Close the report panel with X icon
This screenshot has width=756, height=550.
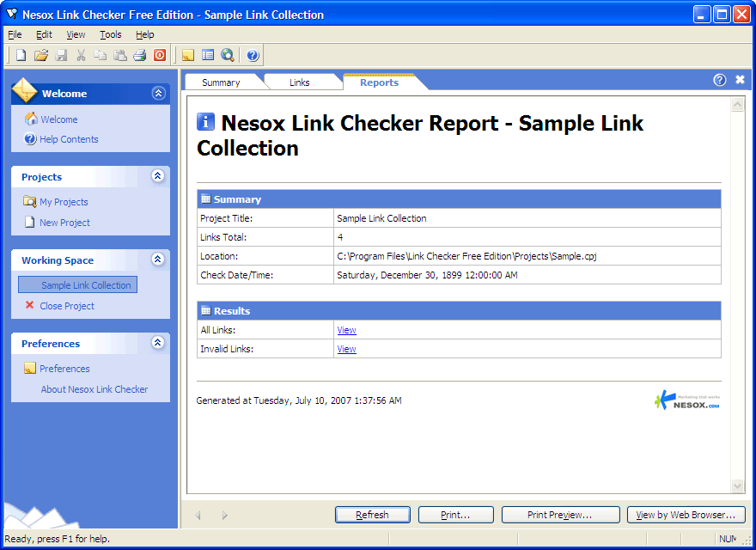click(x=740, y=80)
